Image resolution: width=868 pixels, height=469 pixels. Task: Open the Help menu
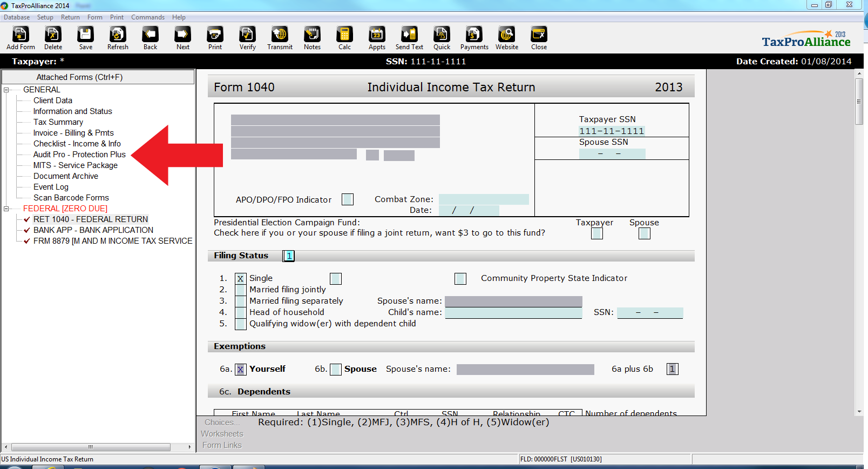tap(179, 17)
